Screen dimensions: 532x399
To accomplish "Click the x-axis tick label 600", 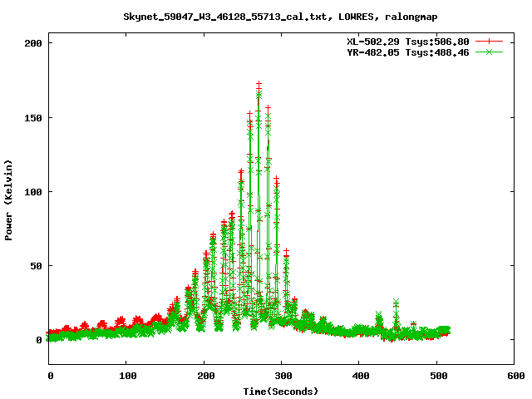I will pos(516,376).
